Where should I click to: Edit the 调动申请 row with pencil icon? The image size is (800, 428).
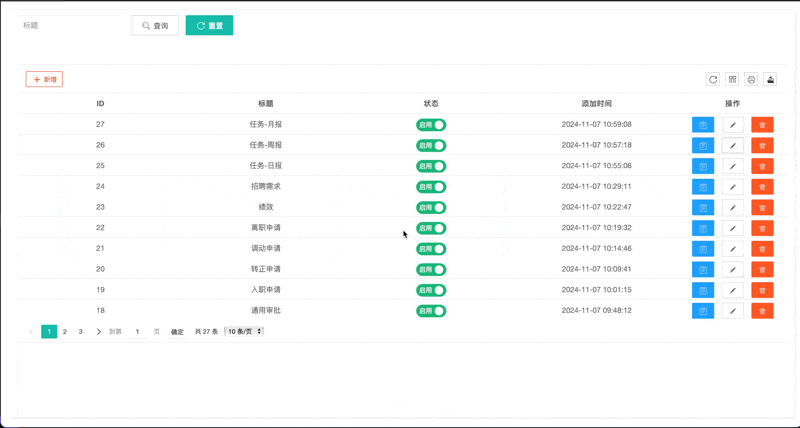tap(733, 249)
